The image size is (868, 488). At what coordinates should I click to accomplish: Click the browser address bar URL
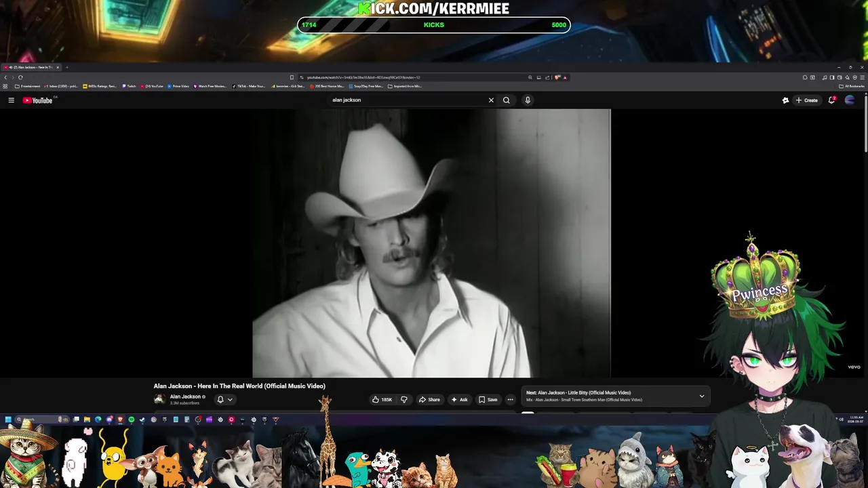pos(363,77)
